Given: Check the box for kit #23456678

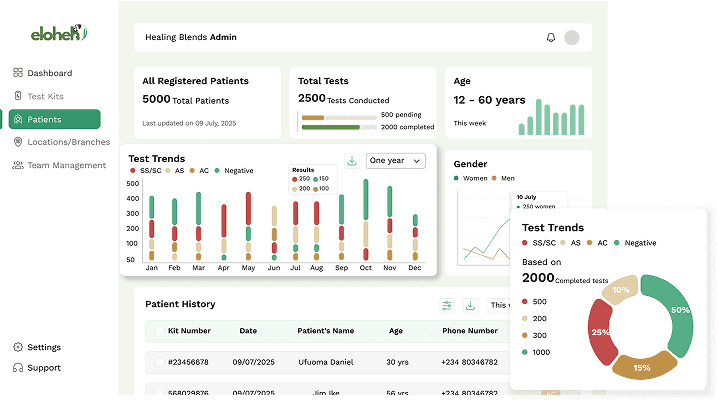Looking at the screenshot, I should tap(159, 361).
